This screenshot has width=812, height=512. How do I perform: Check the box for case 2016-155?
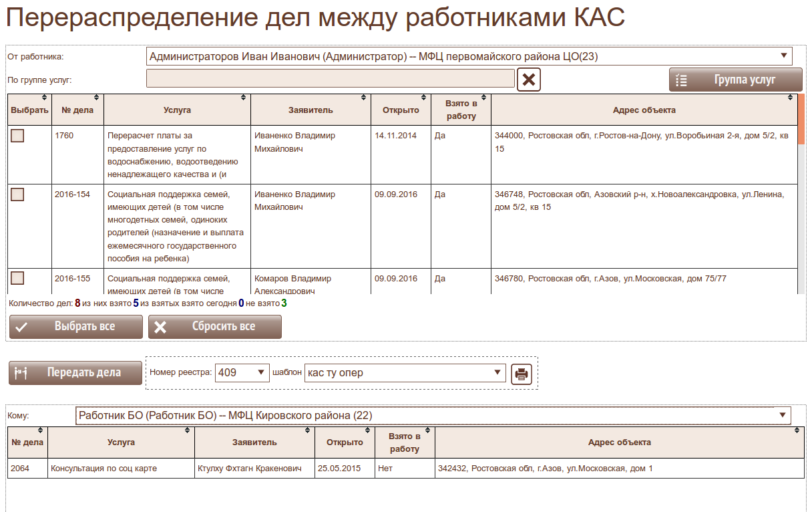17,279
